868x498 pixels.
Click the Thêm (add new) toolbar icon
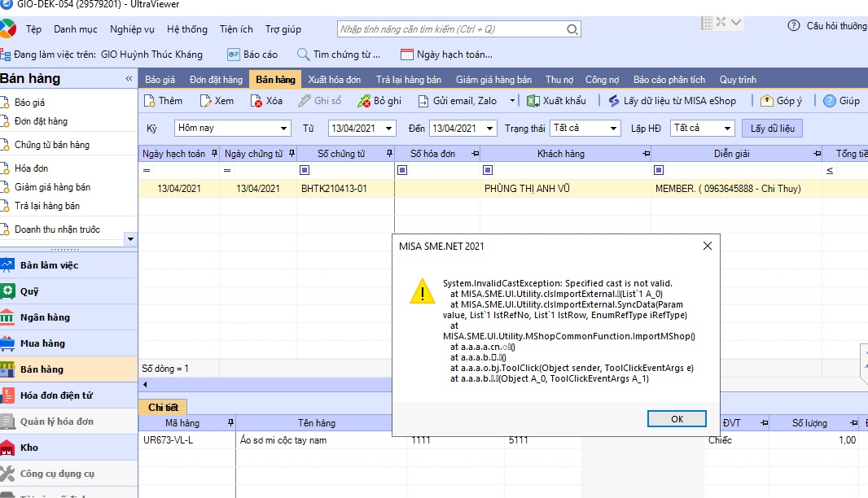tap(150, 101)
